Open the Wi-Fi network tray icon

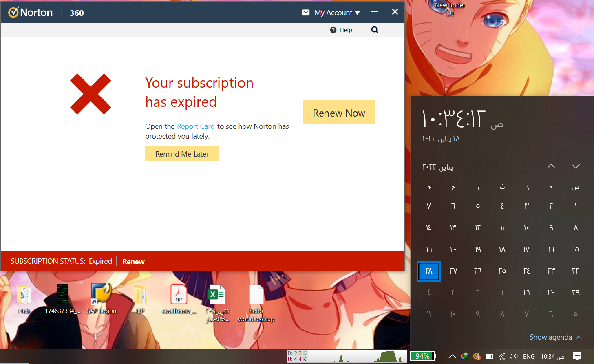pos(501,356)
